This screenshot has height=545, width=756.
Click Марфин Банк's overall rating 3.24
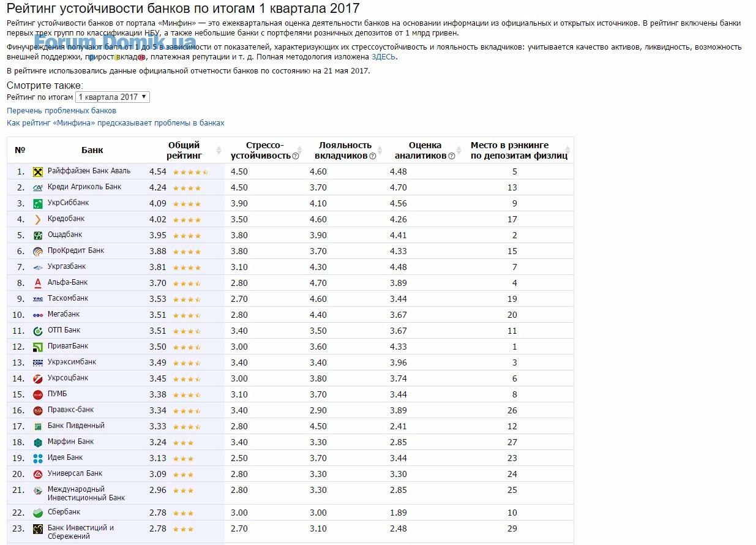point(158,442)
